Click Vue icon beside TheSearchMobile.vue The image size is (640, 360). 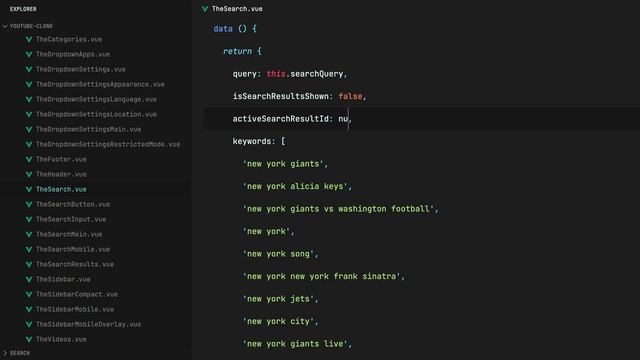click(29, 249)
